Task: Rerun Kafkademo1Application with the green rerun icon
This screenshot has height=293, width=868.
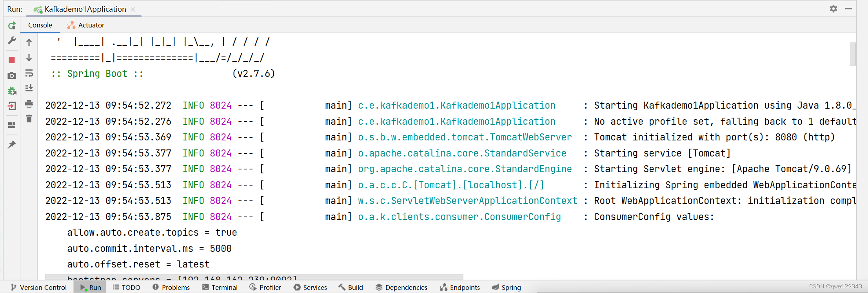Action: (12, 25)
